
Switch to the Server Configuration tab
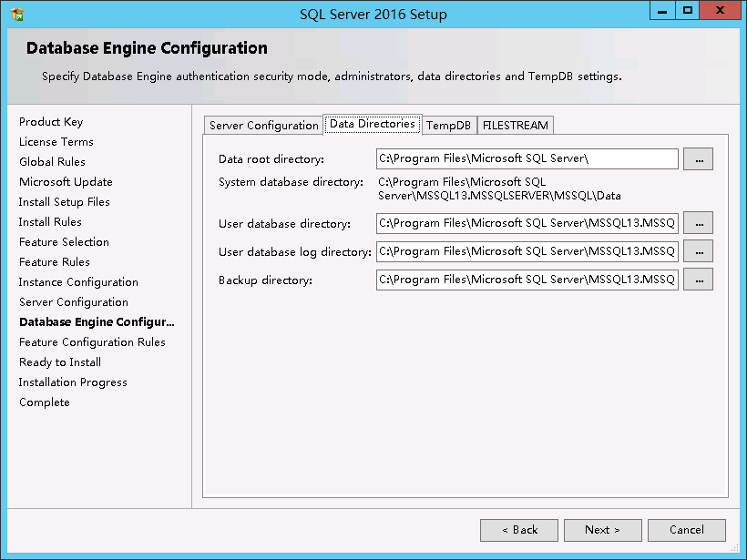pyautogui.click(x=264, y=126)
